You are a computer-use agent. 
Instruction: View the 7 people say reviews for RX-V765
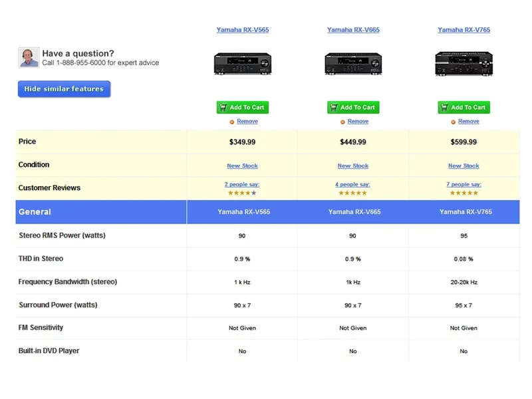pos(464,184)
